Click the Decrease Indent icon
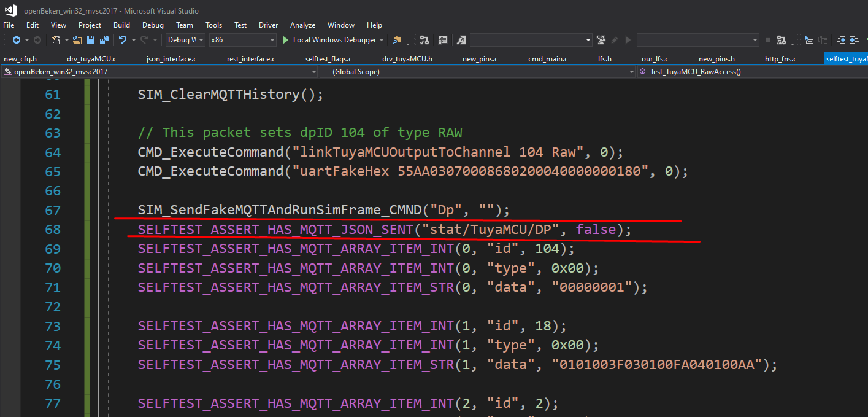Image resolution: width=868 pixels, height=417 pixels. pos(841,40)
